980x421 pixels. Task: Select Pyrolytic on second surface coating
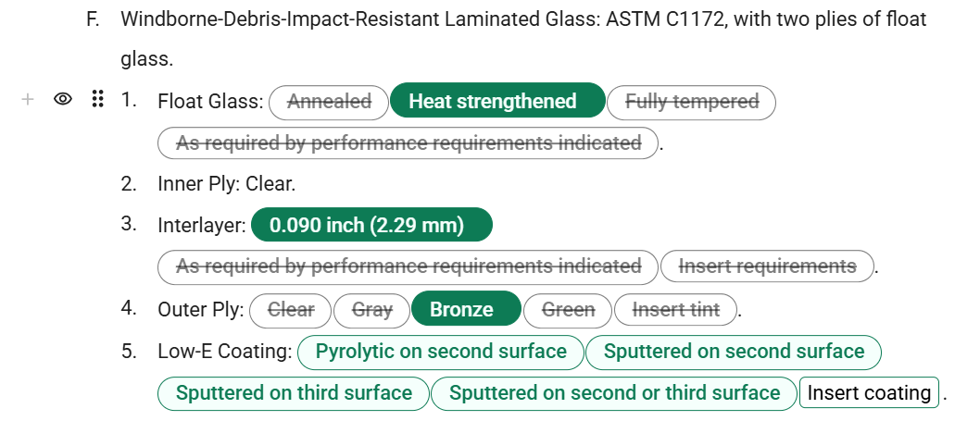click(x=441, y=353)
